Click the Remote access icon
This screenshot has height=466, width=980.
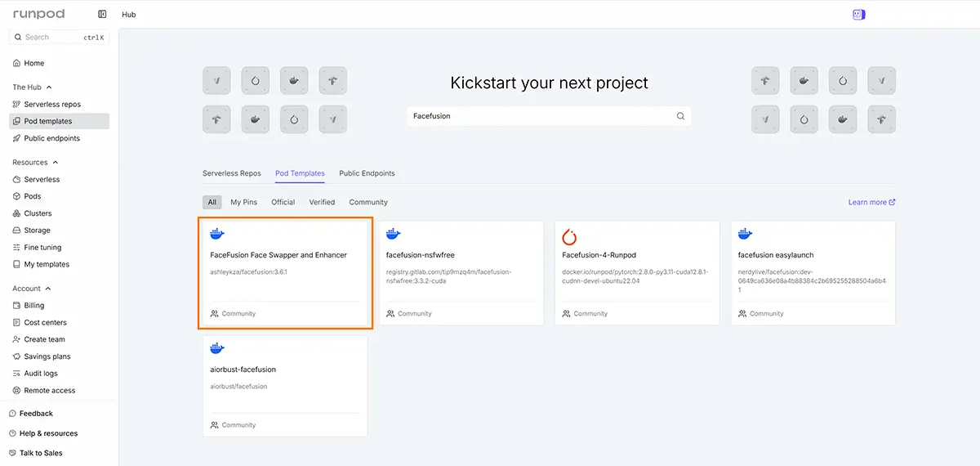pos(16,391)
